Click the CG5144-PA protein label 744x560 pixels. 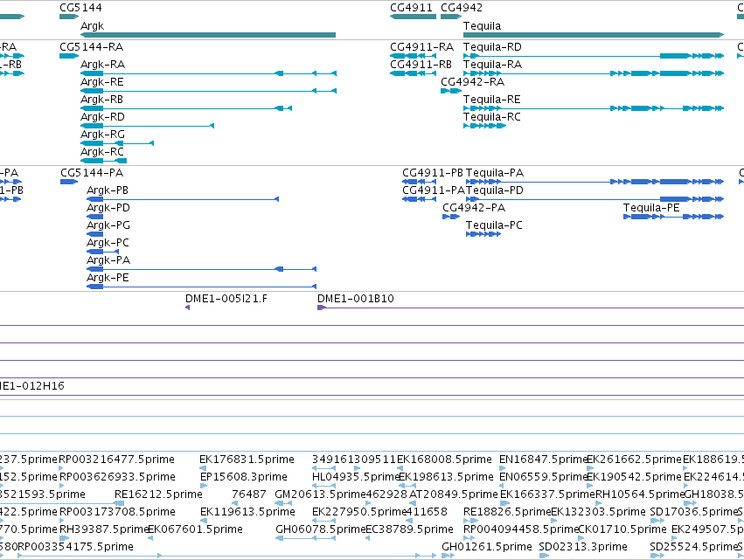(x=92, y=173)
